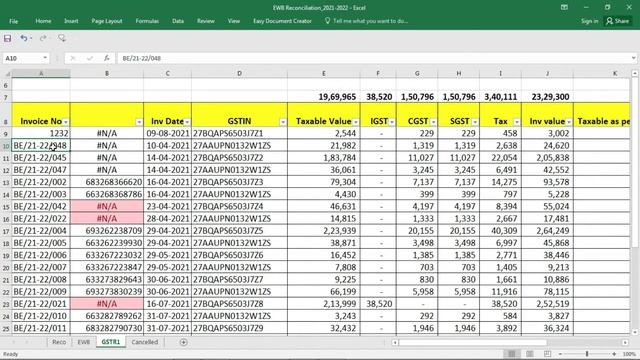Click the Enter checkmark icon in formula bar

pyautogui.click(x=90, y=58)
